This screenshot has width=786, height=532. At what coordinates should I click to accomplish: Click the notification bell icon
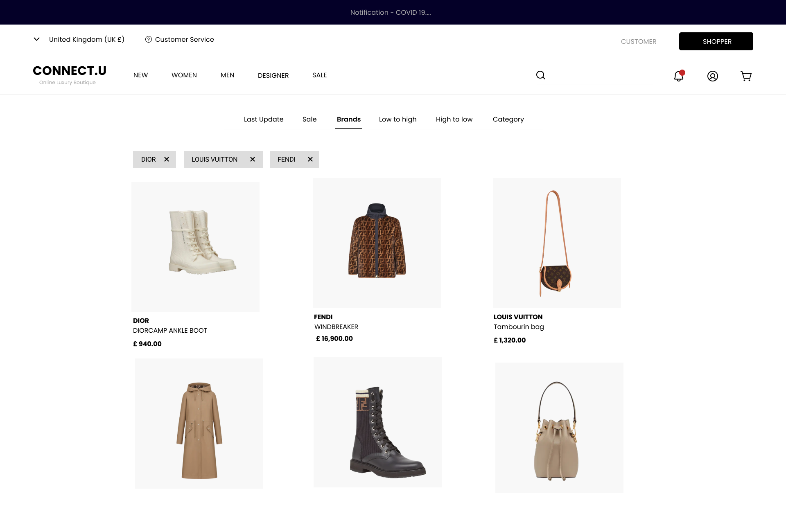pyautogui.click(x=678, y=76)
